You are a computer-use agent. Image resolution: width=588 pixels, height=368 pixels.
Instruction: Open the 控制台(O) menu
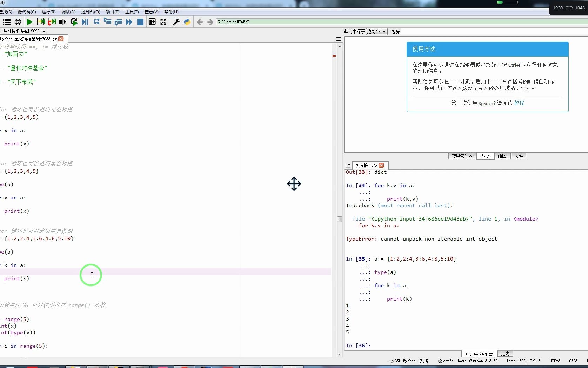click(x=91, y=12)
